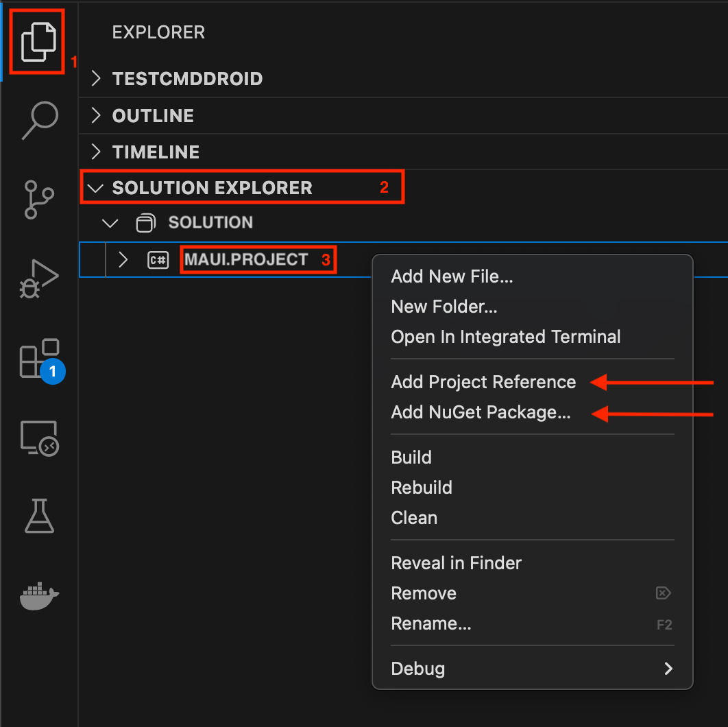Open the Explorer view in the activity bar
The image size is (728, 727).
38,41
